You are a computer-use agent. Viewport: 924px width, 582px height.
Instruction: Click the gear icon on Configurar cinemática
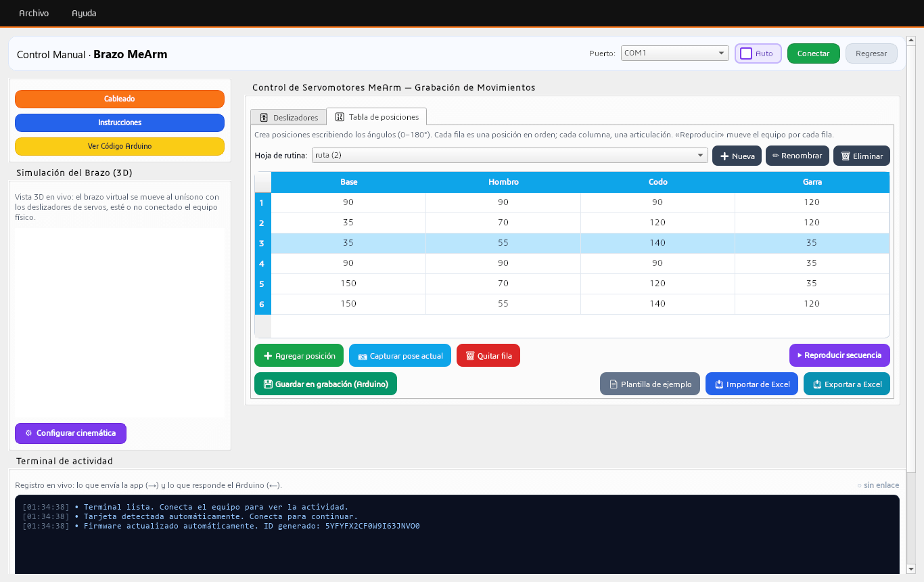(x=28, y=433)
